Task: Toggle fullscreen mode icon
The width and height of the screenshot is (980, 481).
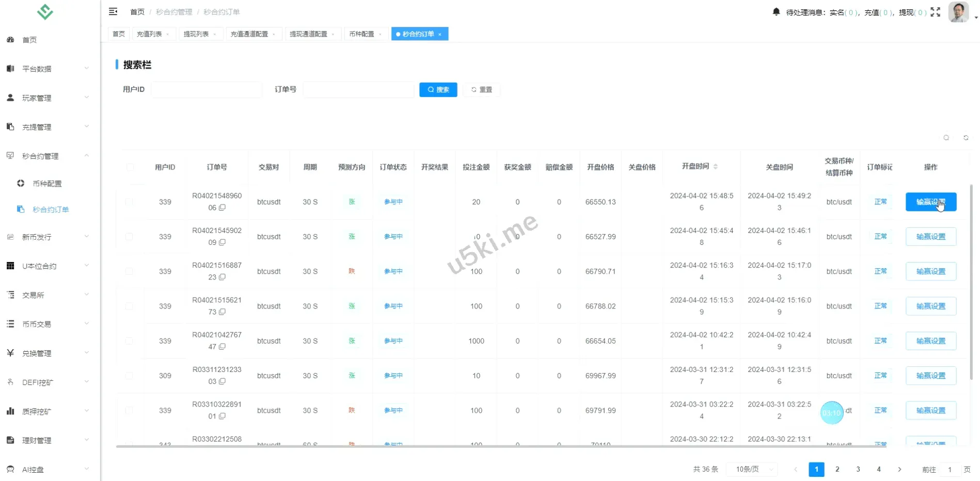Action: 935,12
